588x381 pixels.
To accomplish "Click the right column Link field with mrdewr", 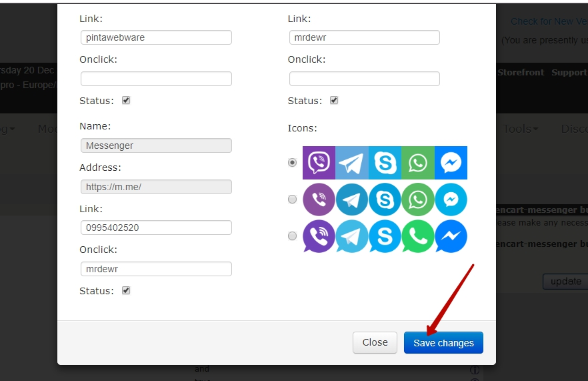I will (365, 37).
